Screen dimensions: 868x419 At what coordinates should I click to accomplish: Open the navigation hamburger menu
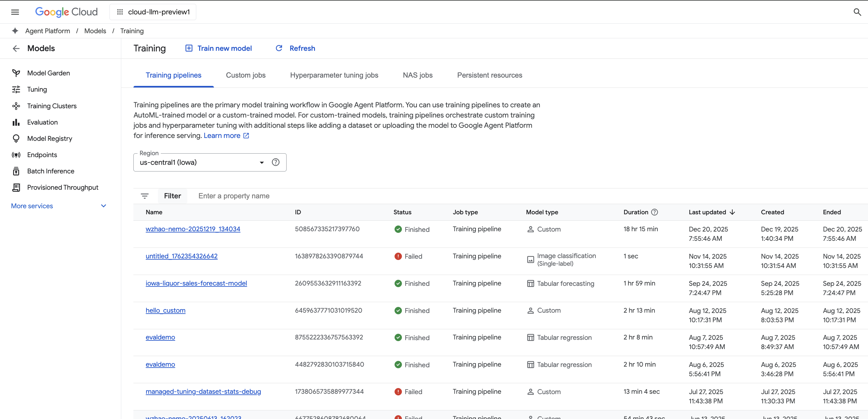coord(15,12)
